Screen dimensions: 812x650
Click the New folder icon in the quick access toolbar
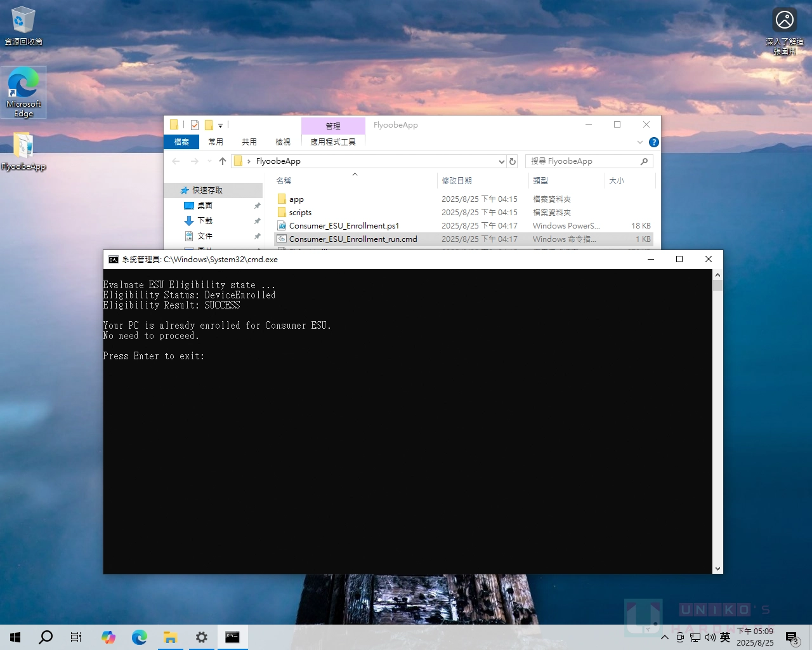(209, 125)
